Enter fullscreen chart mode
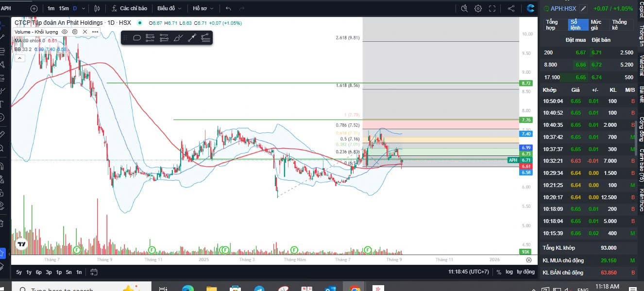 coord(492,8)
